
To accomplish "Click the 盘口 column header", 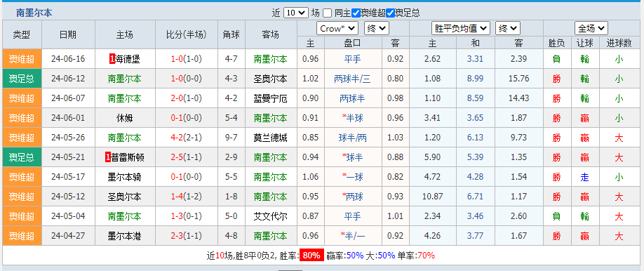I will pos(353,43).
